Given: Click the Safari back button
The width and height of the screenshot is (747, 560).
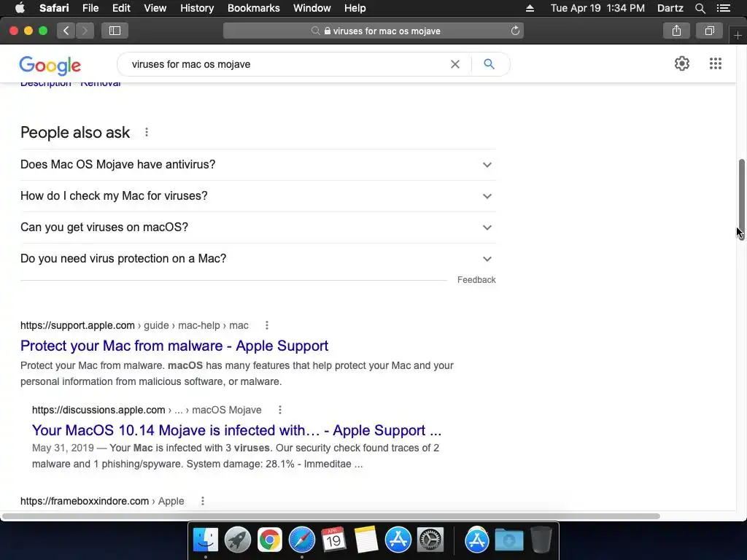Looking at the screenshot, I should pos(66,31).
